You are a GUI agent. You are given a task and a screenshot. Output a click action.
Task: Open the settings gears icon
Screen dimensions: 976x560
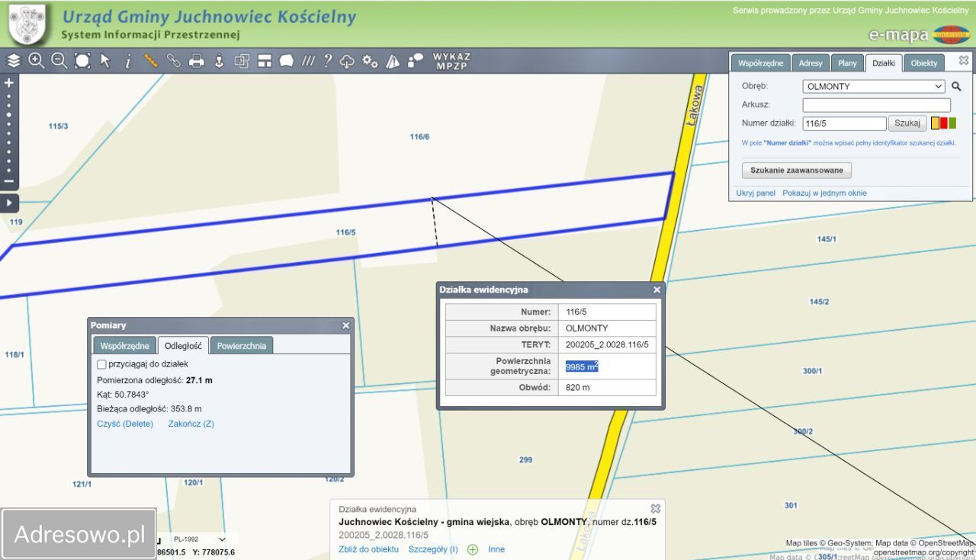coord(370,61)
